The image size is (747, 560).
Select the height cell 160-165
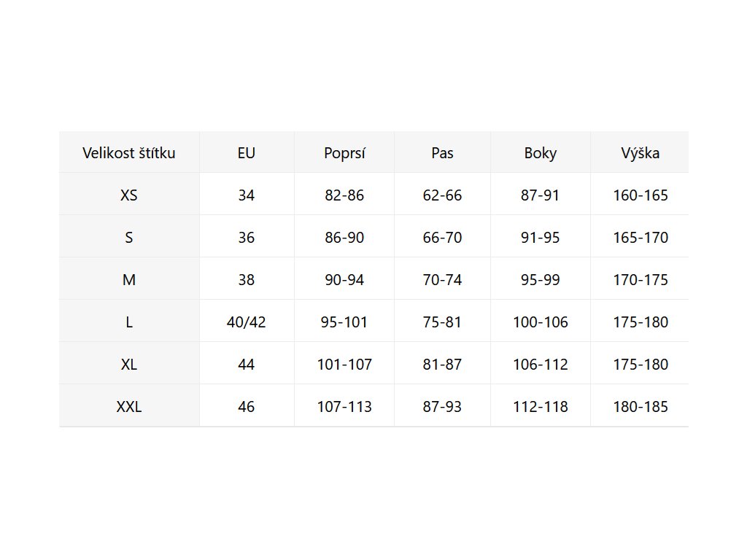click(x=640, y=195)
